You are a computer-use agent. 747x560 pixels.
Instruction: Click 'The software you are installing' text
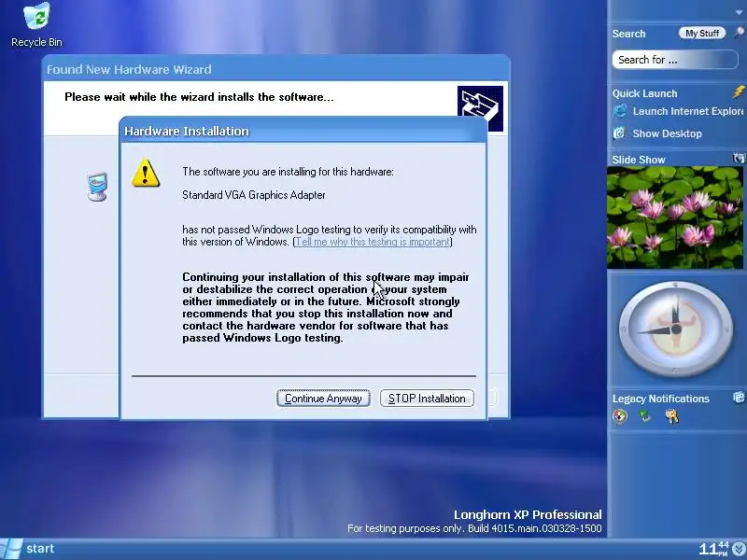[x=288, y=172]
